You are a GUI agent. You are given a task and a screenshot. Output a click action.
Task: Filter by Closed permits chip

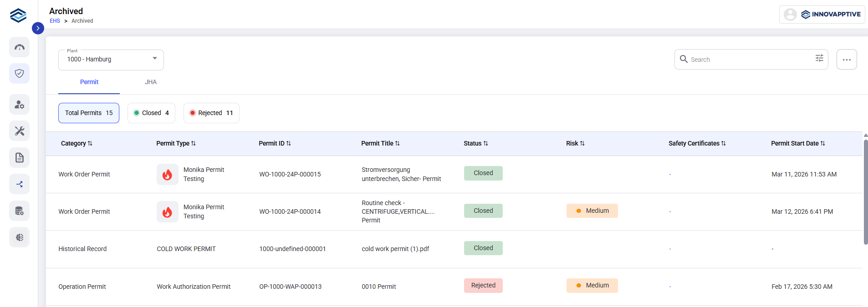click(151, 113)
